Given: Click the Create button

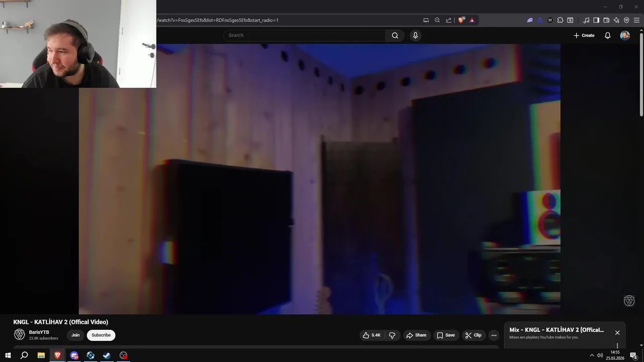Looking at the screenshot, I should coord(584,35).
